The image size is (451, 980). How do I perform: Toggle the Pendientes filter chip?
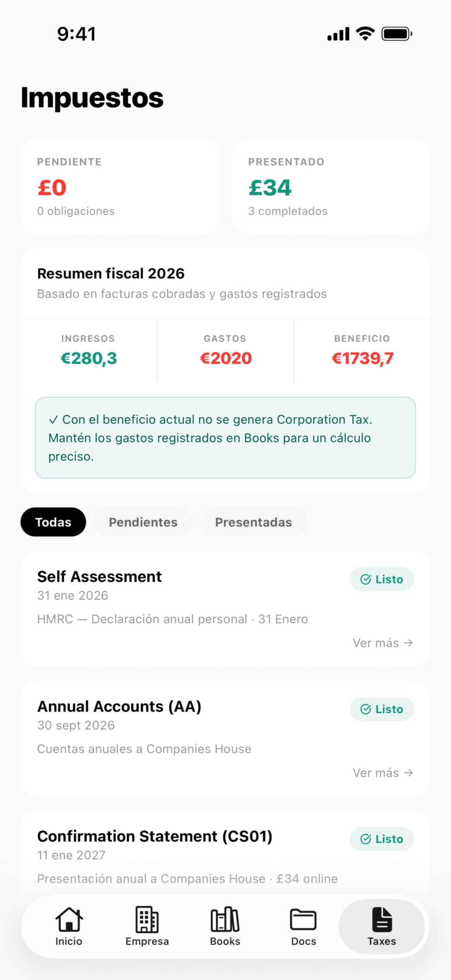pyautogui.click(x=143, y=522)
